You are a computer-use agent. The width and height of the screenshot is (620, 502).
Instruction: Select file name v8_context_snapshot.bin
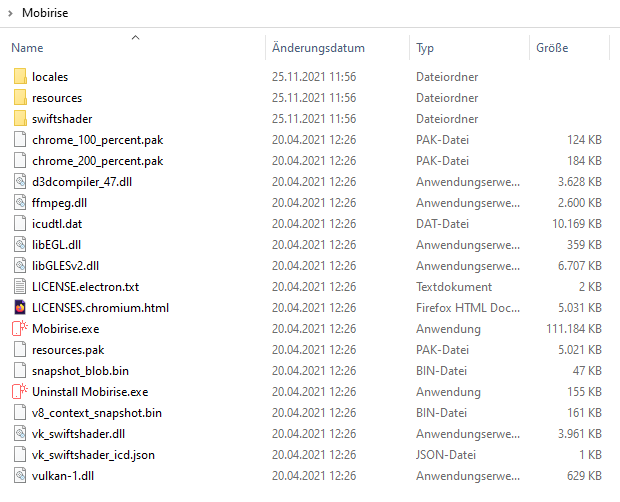click(x=97, y=413)
